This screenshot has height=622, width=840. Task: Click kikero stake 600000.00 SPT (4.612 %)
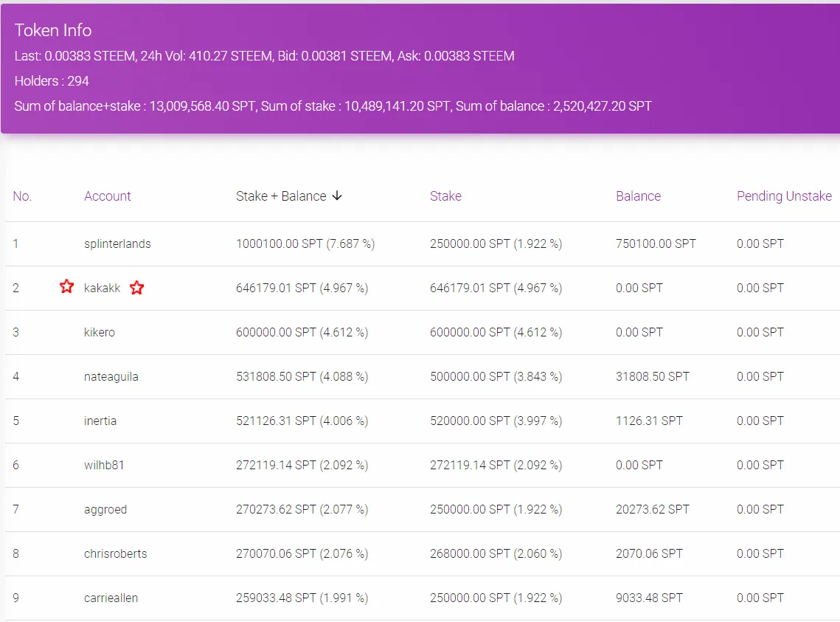coord(496,332)
